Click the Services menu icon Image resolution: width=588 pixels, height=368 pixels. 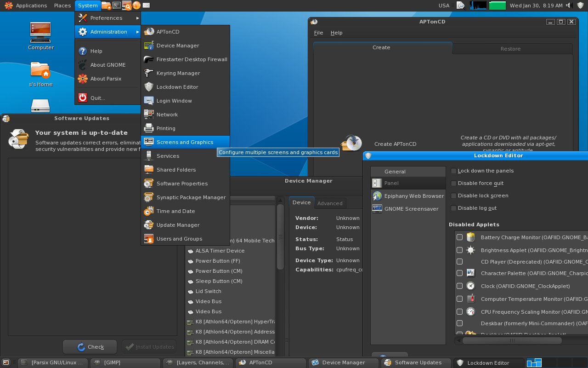(149, 156)
